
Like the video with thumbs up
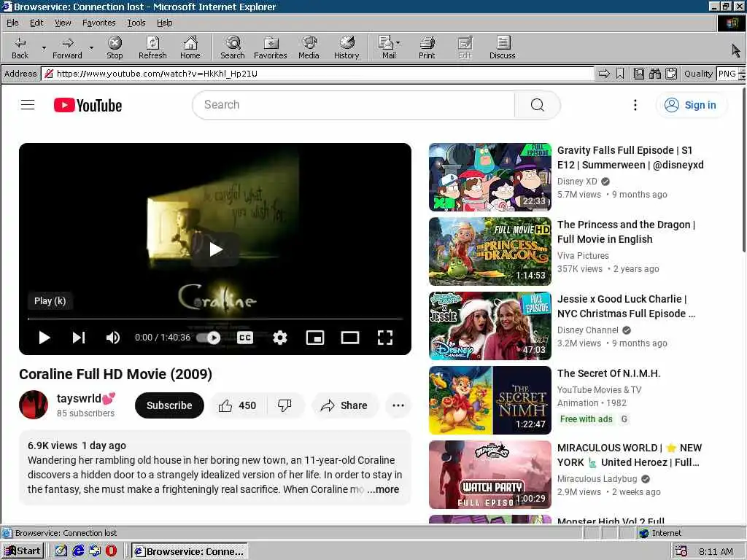click(x=237, y=405)
